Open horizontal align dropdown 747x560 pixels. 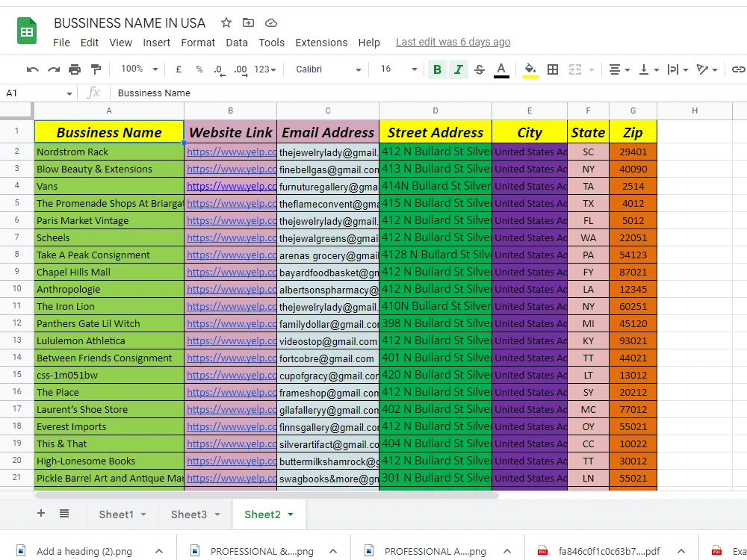point(619,69)
